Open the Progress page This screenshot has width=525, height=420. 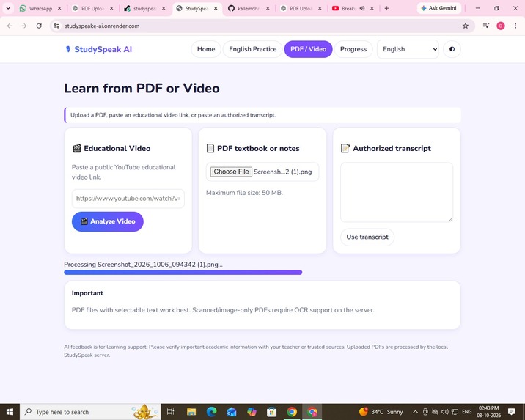(353, 49)
